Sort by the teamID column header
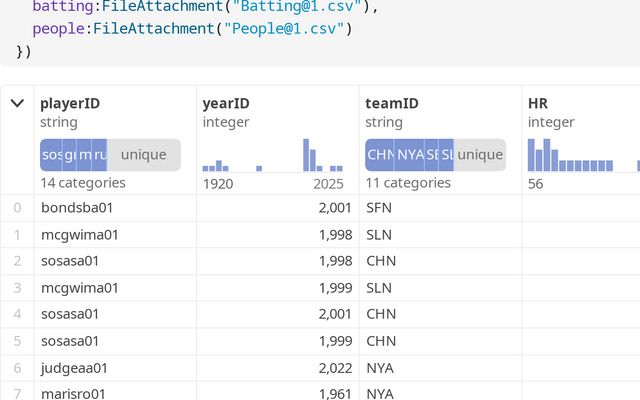 pos(392,103)
